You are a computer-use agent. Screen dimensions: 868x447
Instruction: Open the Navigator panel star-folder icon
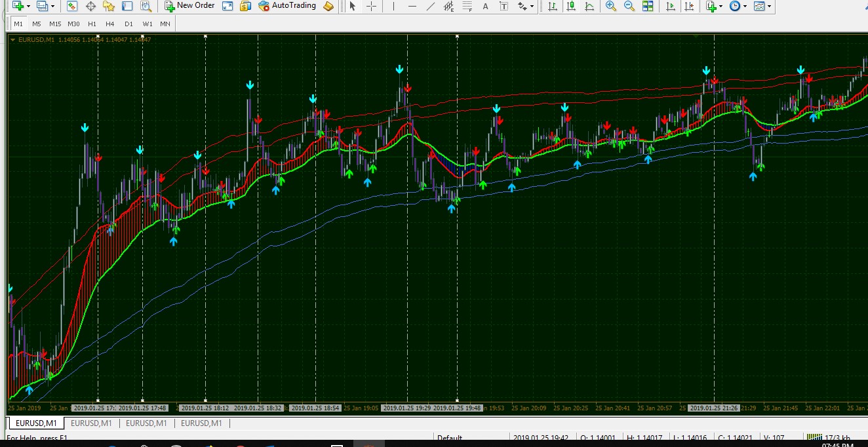(109, 6)
